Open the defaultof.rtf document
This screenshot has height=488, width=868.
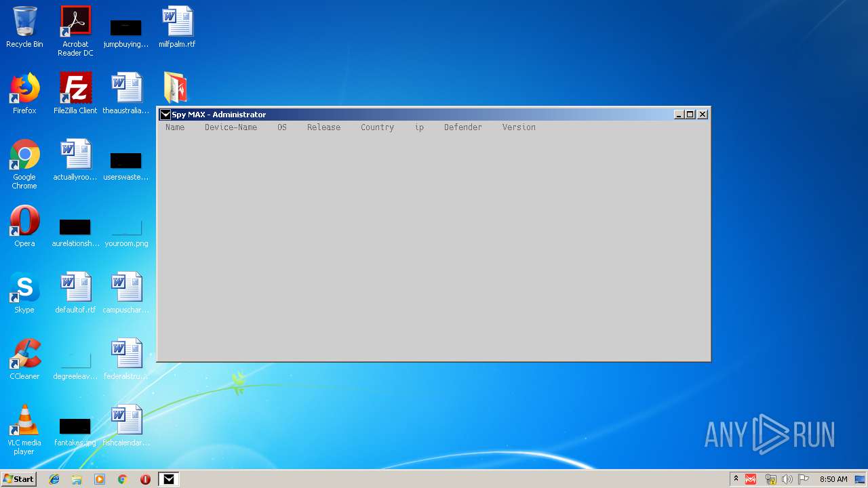pos(75,293)
